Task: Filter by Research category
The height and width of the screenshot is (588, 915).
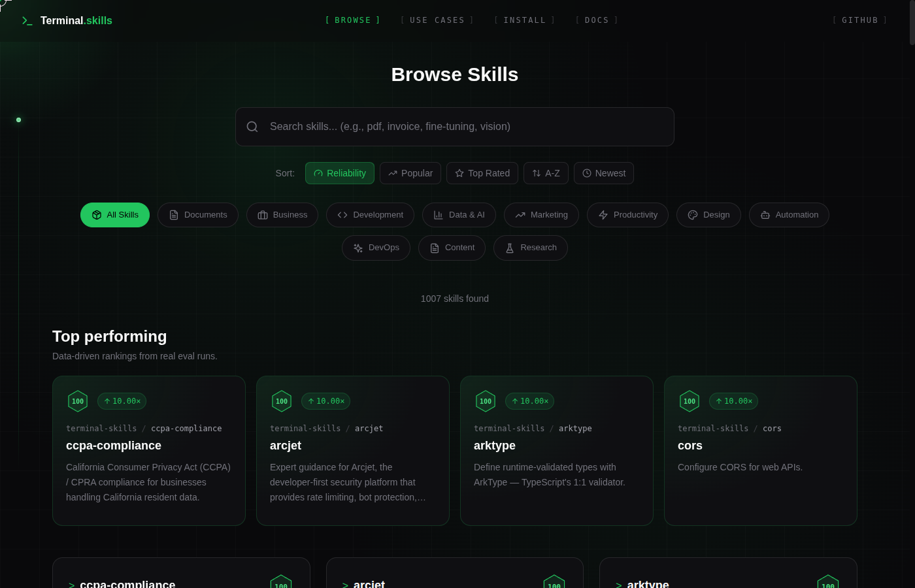Action: coord(531,248)
